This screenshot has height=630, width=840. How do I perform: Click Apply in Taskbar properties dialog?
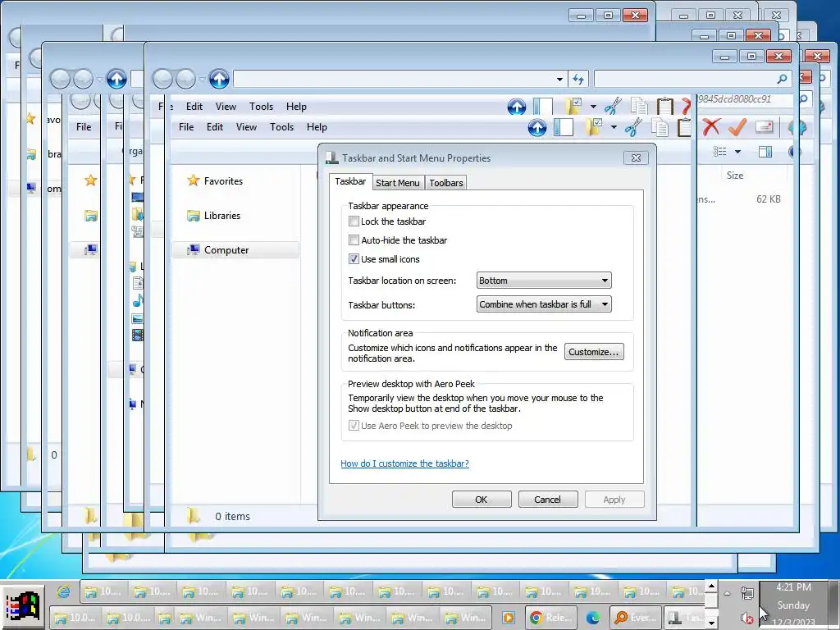(614, 500)
